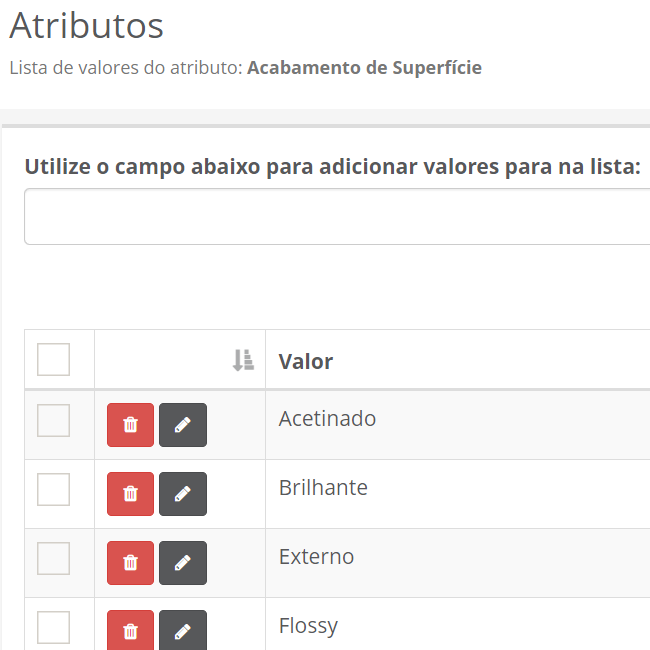Click the Flossy value text

pyautogui.click(x=308, y=626)
